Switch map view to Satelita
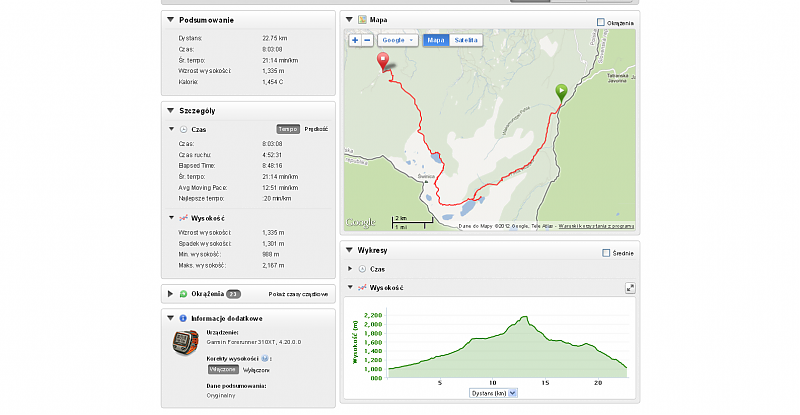The width and height of the screenshot is (800, 415). tap(466, 40)
